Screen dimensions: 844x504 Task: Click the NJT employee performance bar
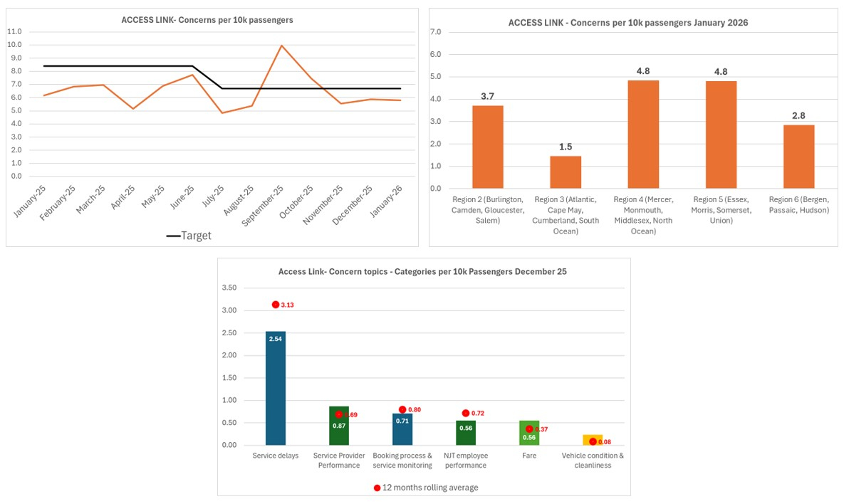pyautogui.click(x=466, y=433)
